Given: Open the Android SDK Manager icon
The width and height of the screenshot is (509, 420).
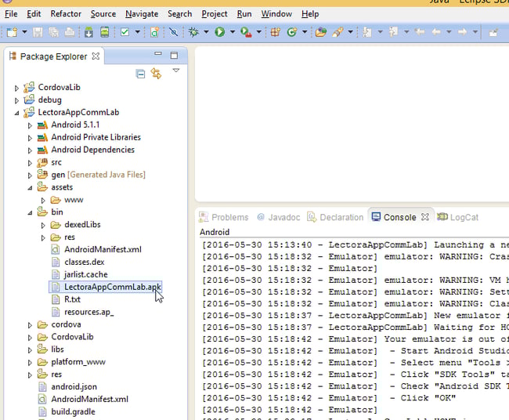Looking at the screenshot, I should (88, 32).
